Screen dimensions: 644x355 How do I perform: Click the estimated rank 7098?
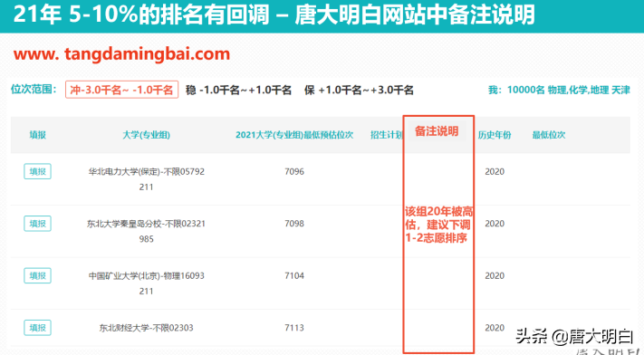coord(294,224)
